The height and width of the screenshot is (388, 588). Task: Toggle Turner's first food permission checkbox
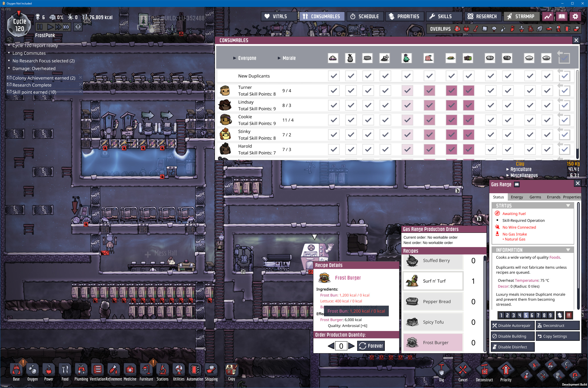[333, 91]
